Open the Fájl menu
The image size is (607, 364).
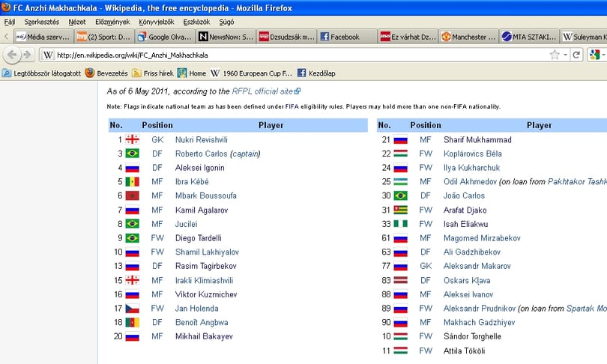click(10, 22)
